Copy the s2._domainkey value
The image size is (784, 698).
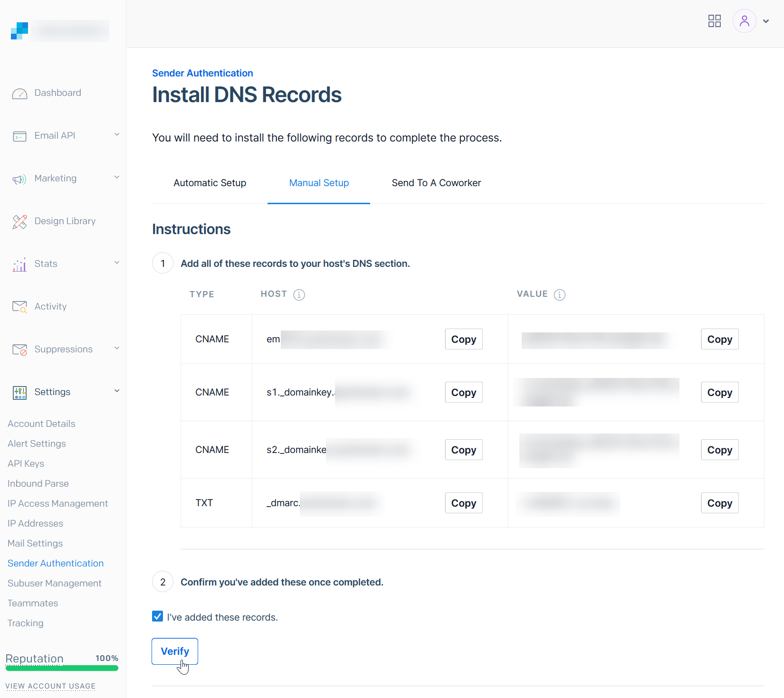point(720,450)
